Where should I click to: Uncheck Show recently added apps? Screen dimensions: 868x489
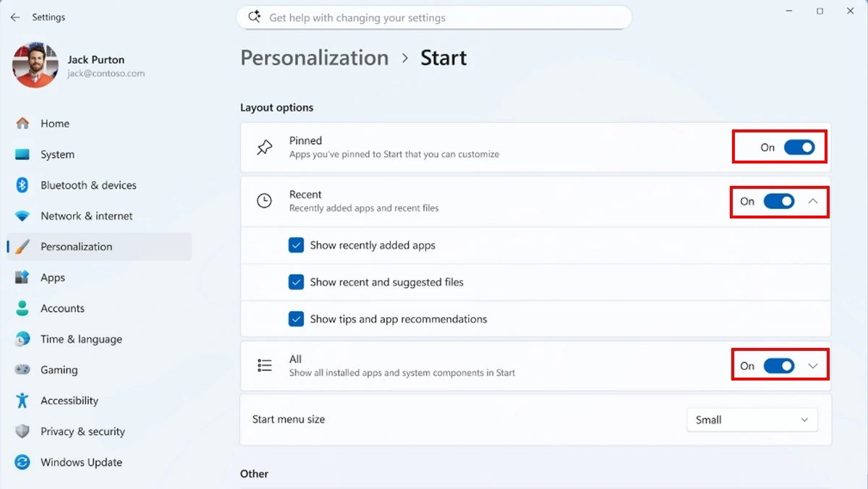(296, 245)
